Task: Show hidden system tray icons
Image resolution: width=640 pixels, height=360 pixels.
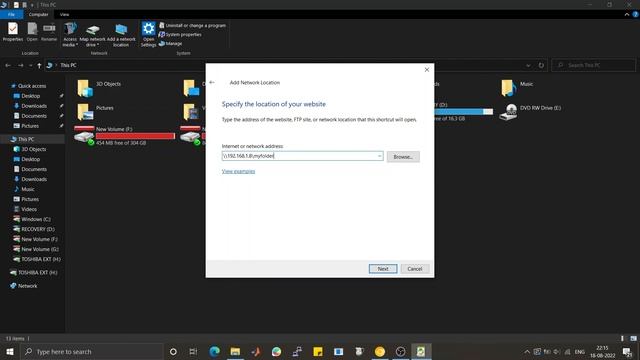Action: [x=527, y=351]
